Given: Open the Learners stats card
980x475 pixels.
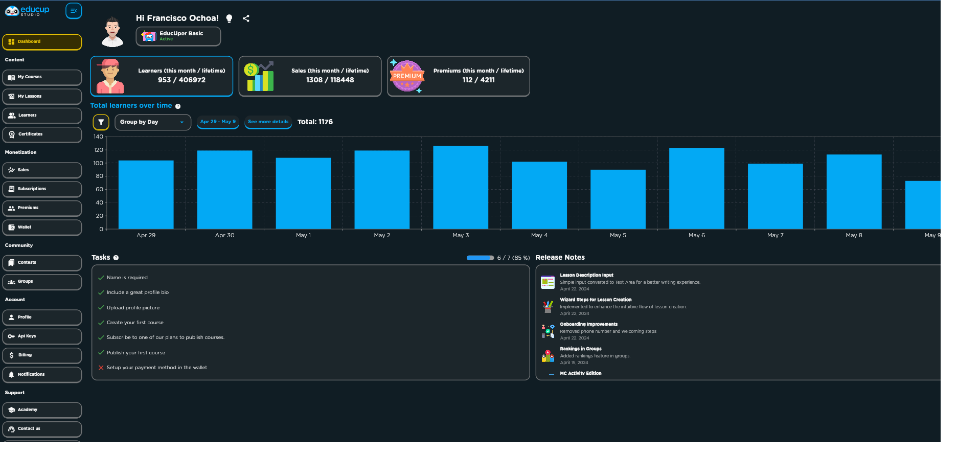Looking at the screenshot, I should [x=162, y=76].
